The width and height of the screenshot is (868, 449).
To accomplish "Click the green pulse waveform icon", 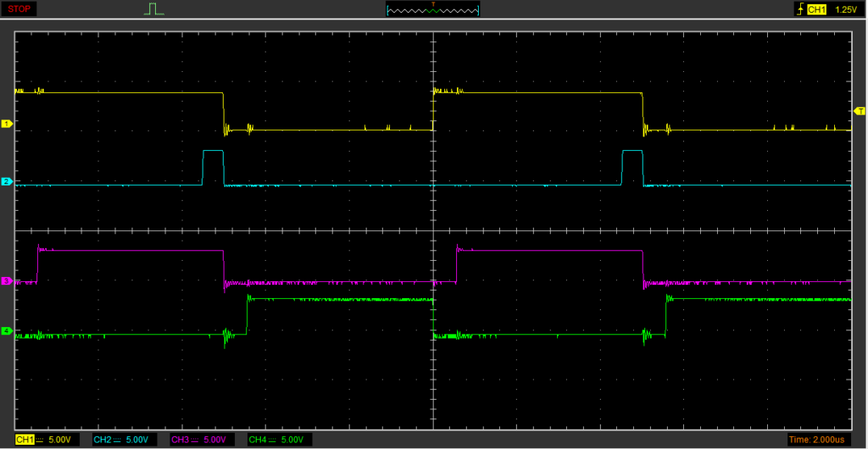I will (x=153, y=9).
